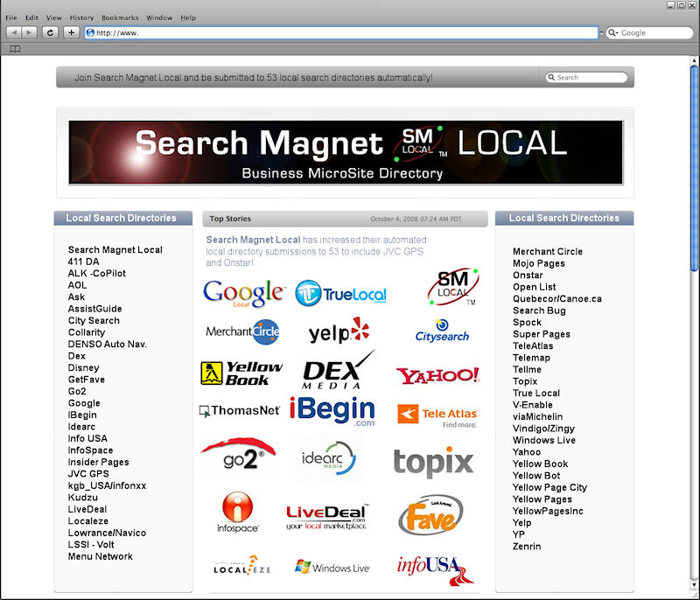Open the Merchant Circle sidebar link

click(x=548, y=252)
